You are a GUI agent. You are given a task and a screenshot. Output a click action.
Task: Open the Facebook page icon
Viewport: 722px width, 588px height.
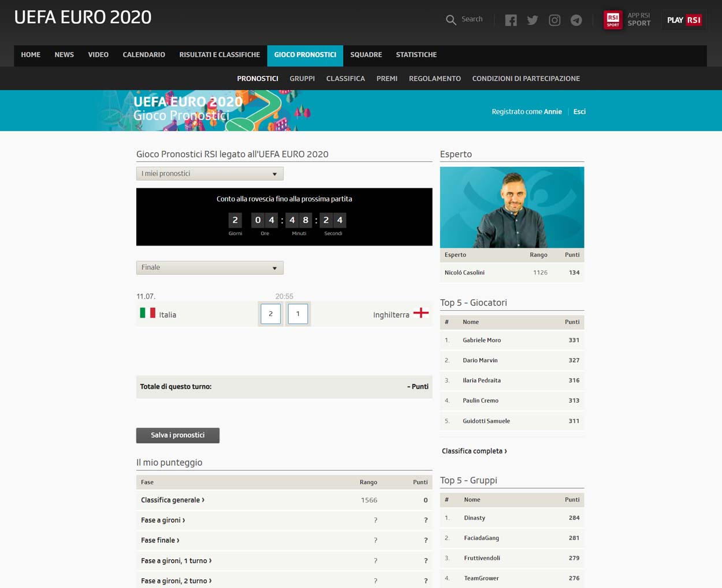pos(511,20)
